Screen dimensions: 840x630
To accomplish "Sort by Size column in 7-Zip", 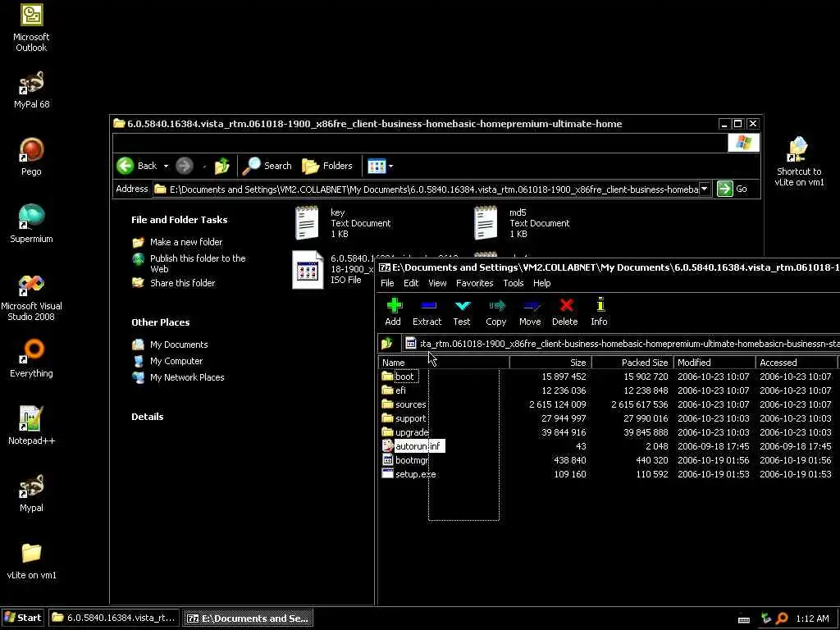I will click(x=550, y=363).
